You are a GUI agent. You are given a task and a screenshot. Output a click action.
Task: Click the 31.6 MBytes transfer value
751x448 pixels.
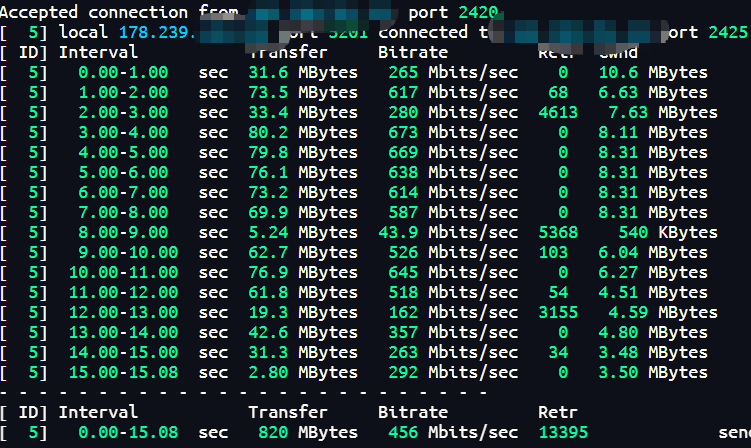coord(303,72)
